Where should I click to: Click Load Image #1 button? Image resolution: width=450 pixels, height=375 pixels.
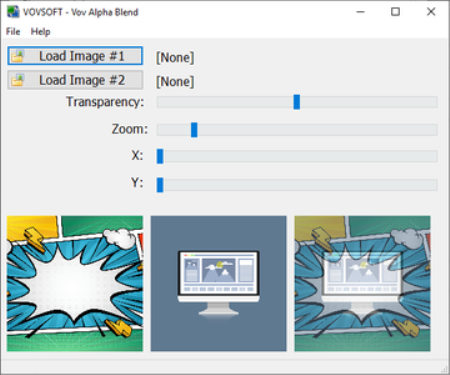75,56
